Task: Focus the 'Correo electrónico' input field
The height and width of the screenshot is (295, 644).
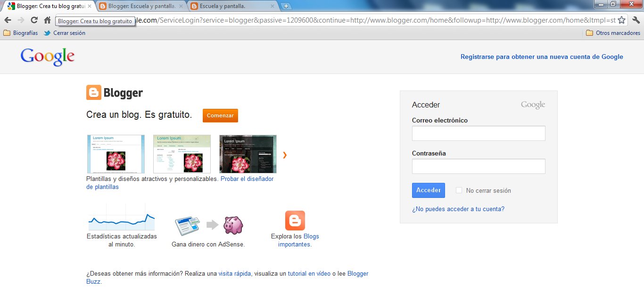Action: (x=479, y=133)
